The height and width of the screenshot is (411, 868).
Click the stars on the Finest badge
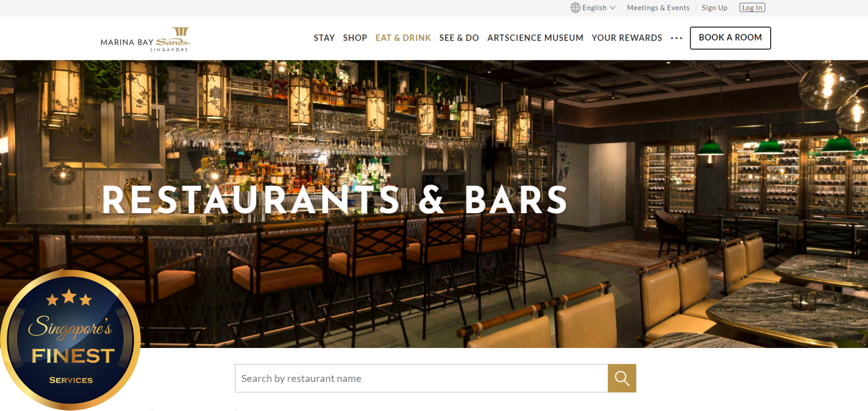coord(69,298)
